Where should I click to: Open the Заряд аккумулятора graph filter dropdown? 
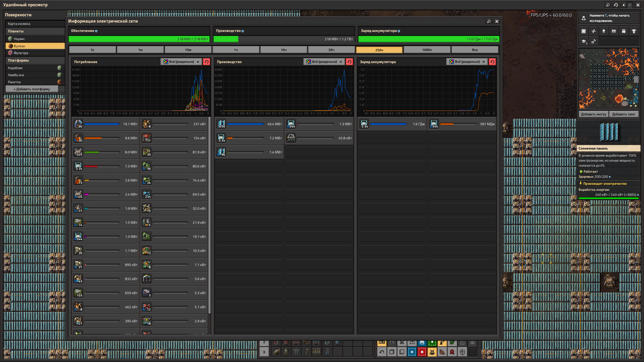point(467,62)
